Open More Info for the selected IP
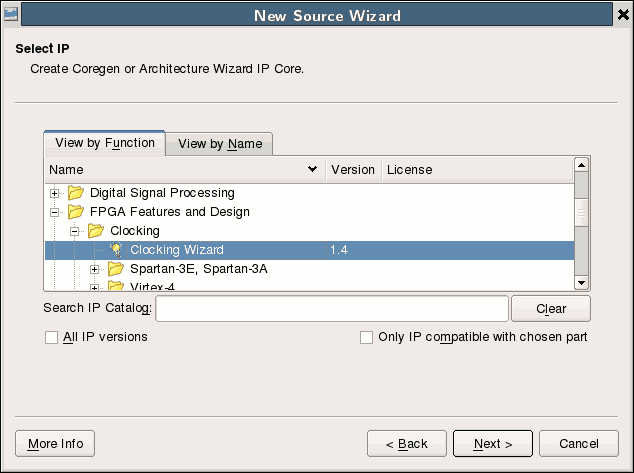The height and width of the screenshot is (473, 634). 55,444
